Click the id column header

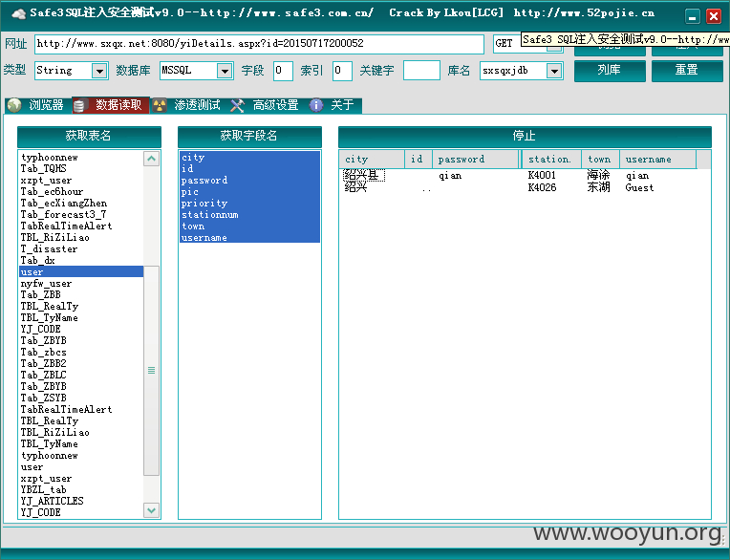pyautogui.click(x=419, y=160)
